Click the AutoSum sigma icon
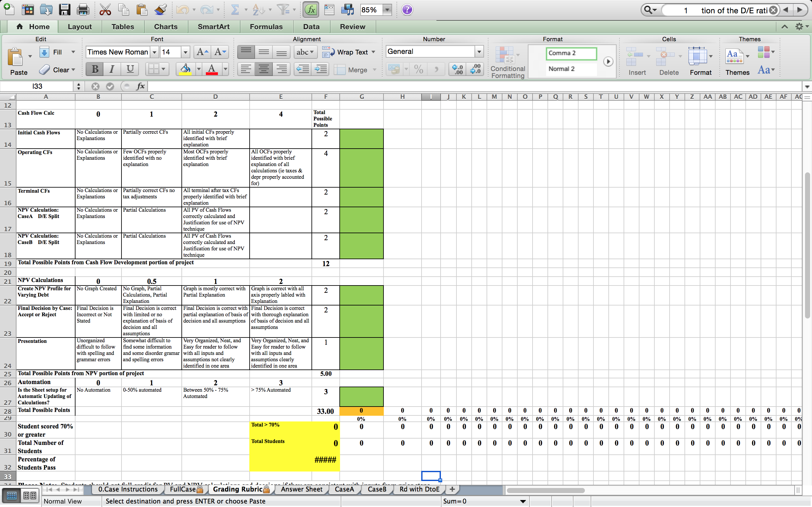812x507 pixels. click(x=235, y=10)
